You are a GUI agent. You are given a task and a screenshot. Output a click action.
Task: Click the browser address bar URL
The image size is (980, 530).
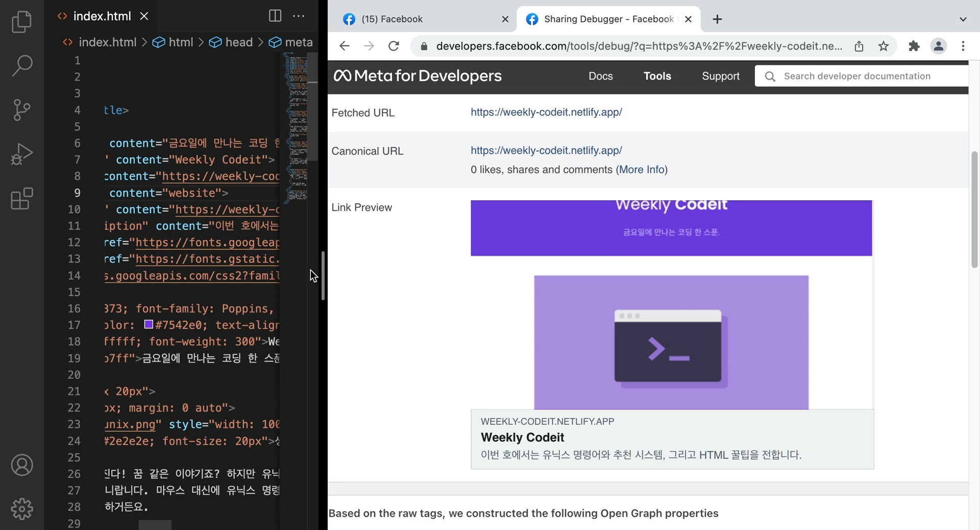click(639, 46)
